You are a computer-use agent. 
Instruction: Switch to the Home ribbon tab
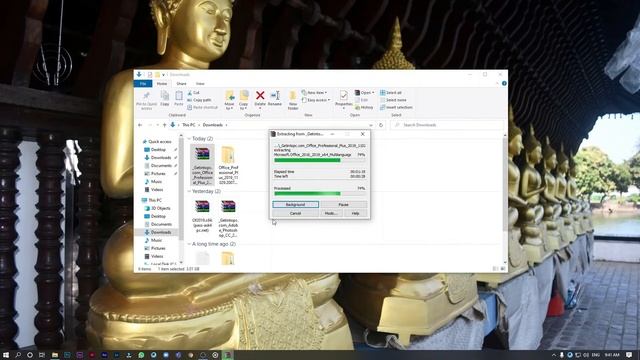pyautogui.click(x=162, y=84)
